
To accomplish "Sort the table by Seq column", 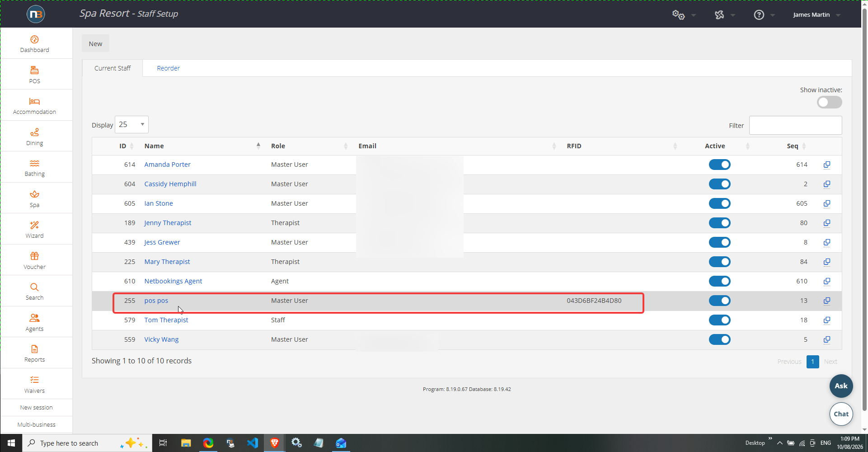I will click(796, 146).
